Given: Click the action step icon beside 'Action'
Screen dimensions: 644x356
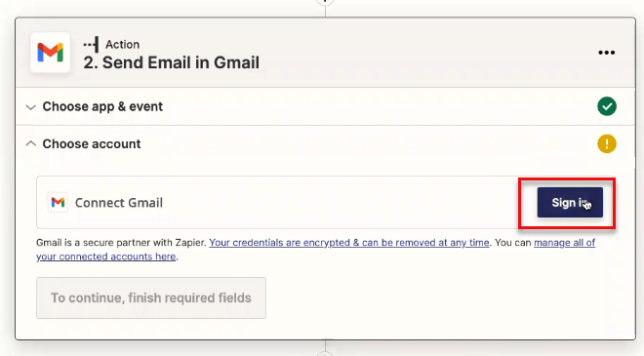Looking at the screenshot, I should [91, 44].
